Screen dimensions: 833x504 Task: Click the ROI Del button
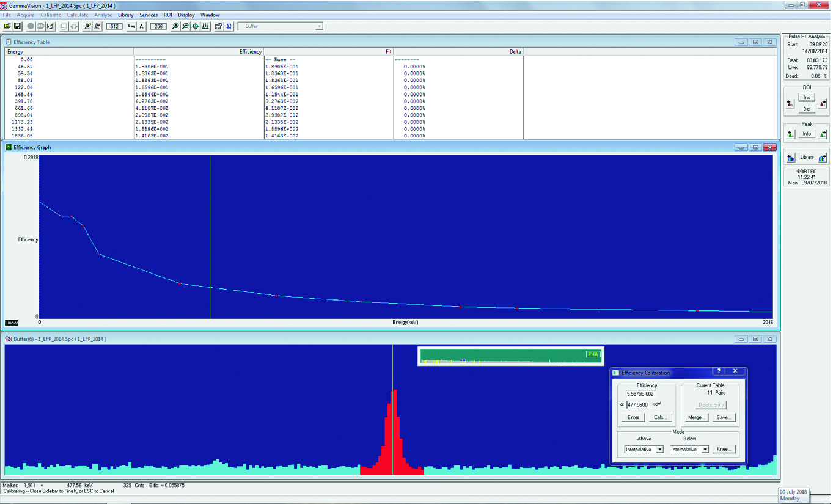tap(807, 109)
